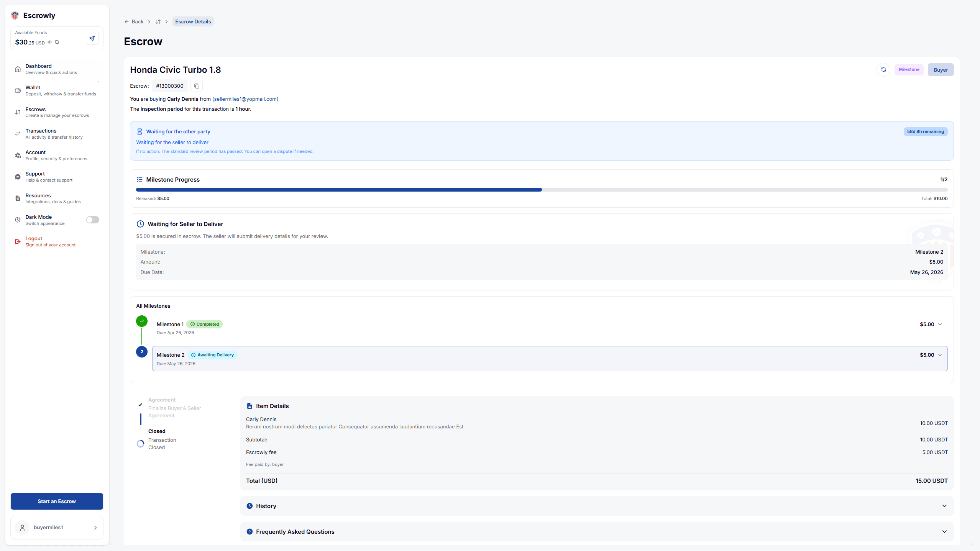Click the Completed status badge

[x=205, y=324]
